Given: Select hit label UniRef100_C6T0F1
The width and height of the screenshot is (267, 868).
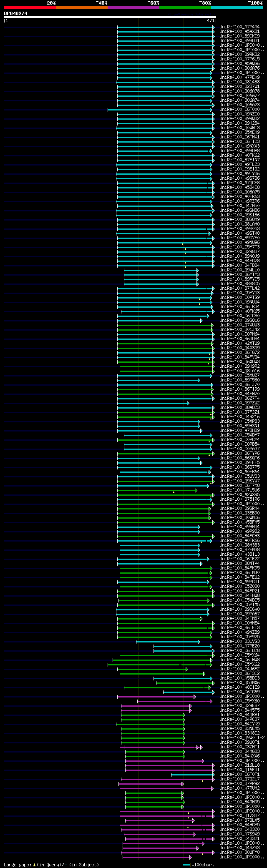Looking at the screenshot, I should [239, 774].
